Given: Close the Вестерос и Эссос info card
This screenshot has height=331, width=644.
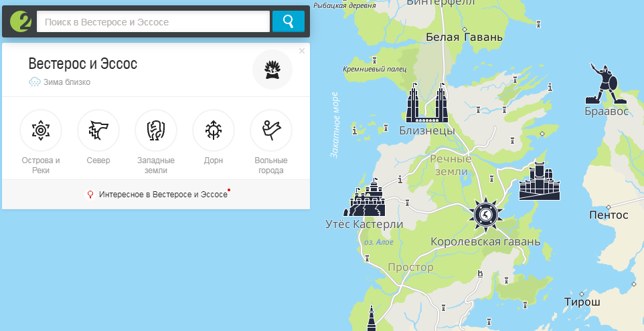Looking at the screenshot, I should 302,51.
